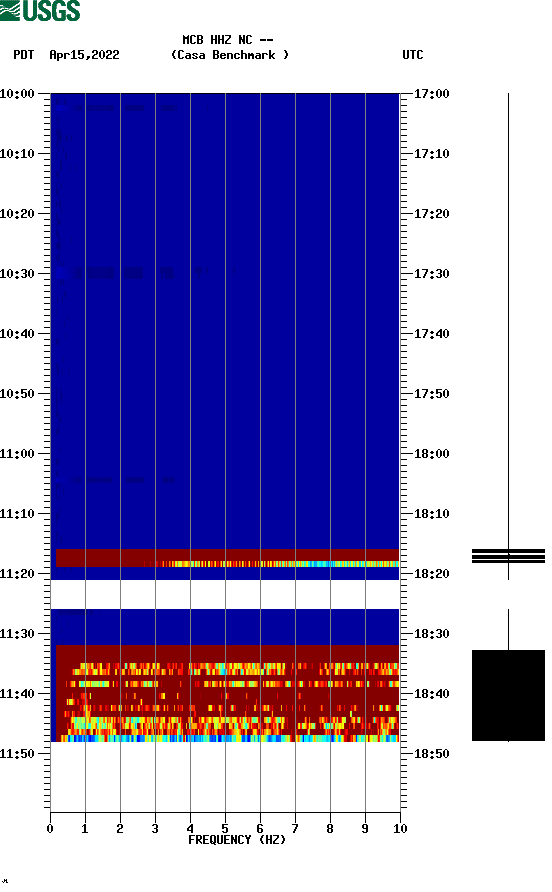The image size is (552, 892).
Task: Click the '11:30' PDT time label
Action: (x=18, y=634)
